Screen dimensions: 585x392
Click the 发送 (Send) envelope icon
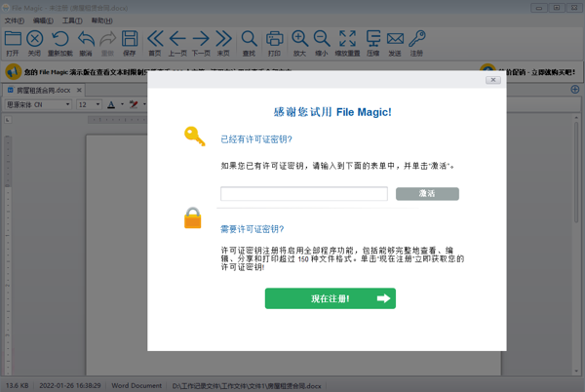click(x=394, y=41)
